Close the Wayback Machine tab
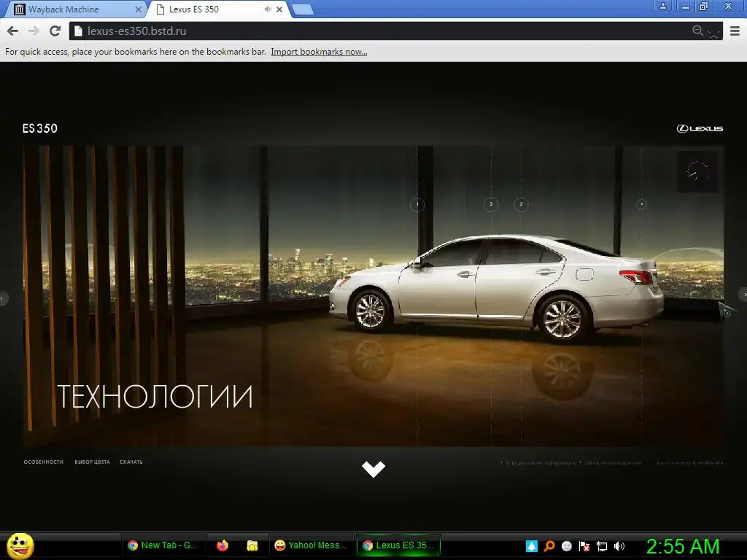This screenshot has height=560, width=747. coord(138,9)
